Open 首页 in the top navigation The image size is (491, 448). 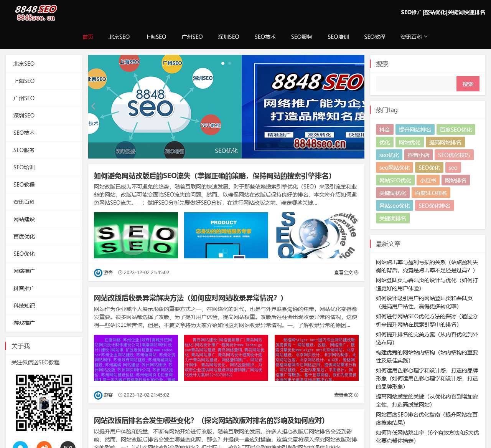88,37
